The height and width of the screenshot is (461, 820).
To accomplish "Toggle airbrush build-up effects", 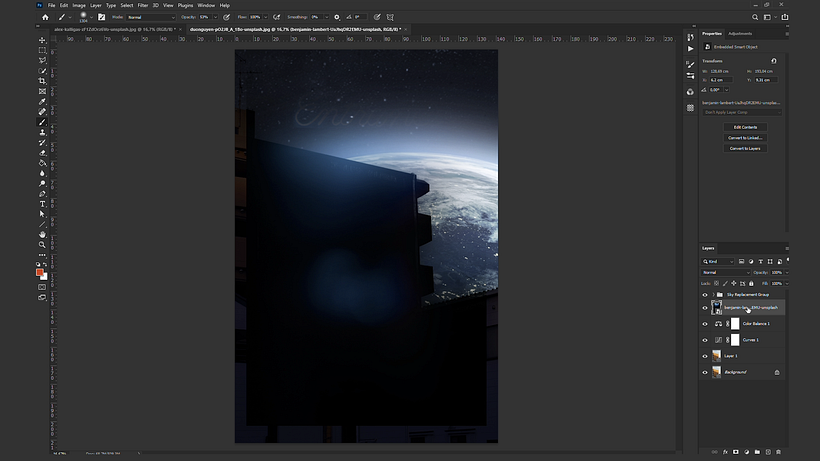I will tap(277, 17).
